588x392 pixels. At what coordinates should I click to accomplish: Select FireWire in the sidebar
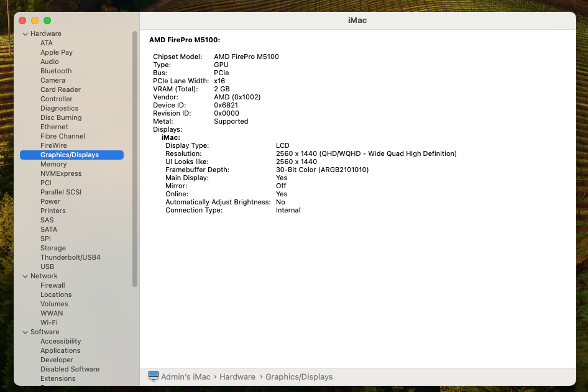coord(53,145)
